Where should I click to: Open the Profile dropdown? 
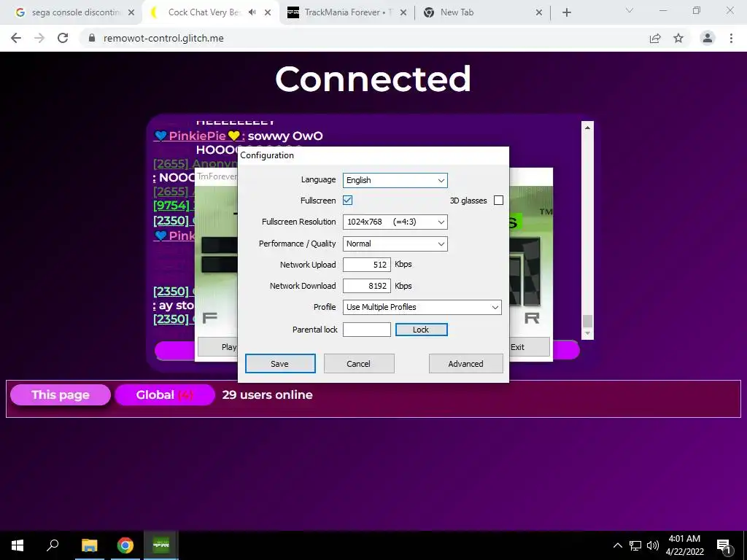pos(422,307)
